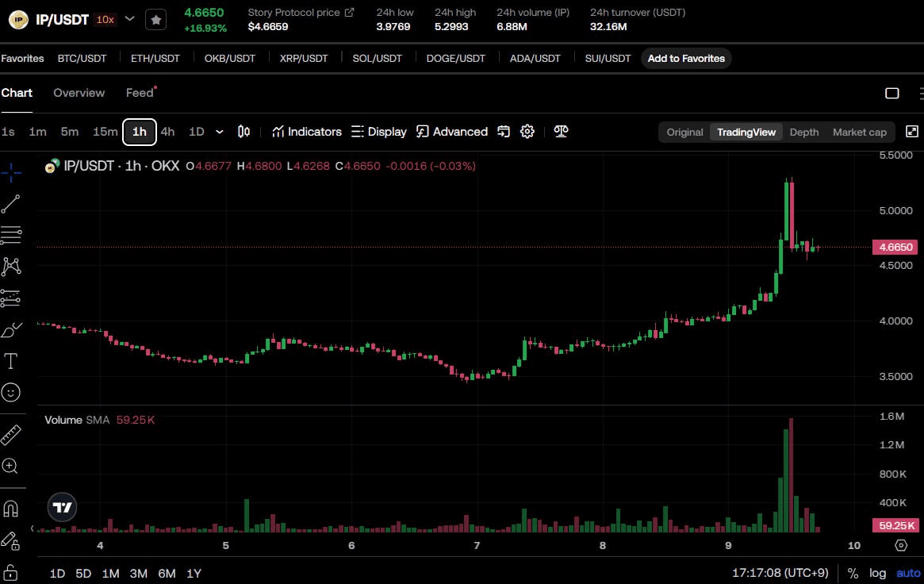Select the brush drawing tool
The height and width of the screenshot is (584, 924).
coord(11,329)
